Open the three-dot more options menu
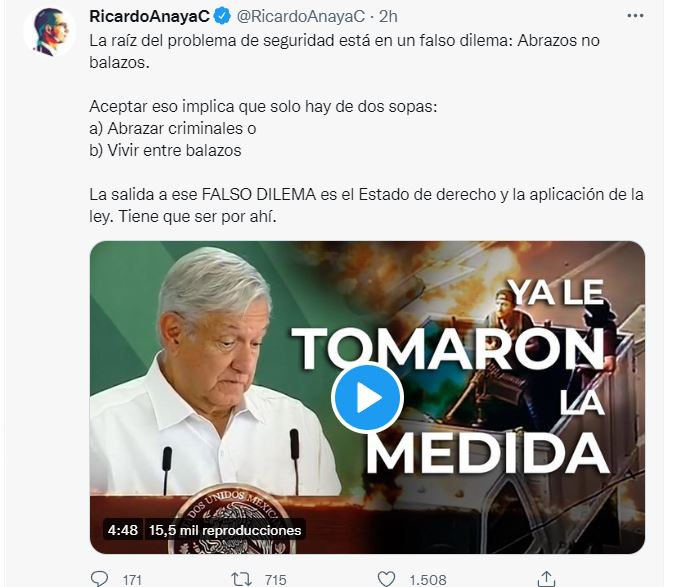687x587 pixels. pyautogui.click(x=635, y=16)
